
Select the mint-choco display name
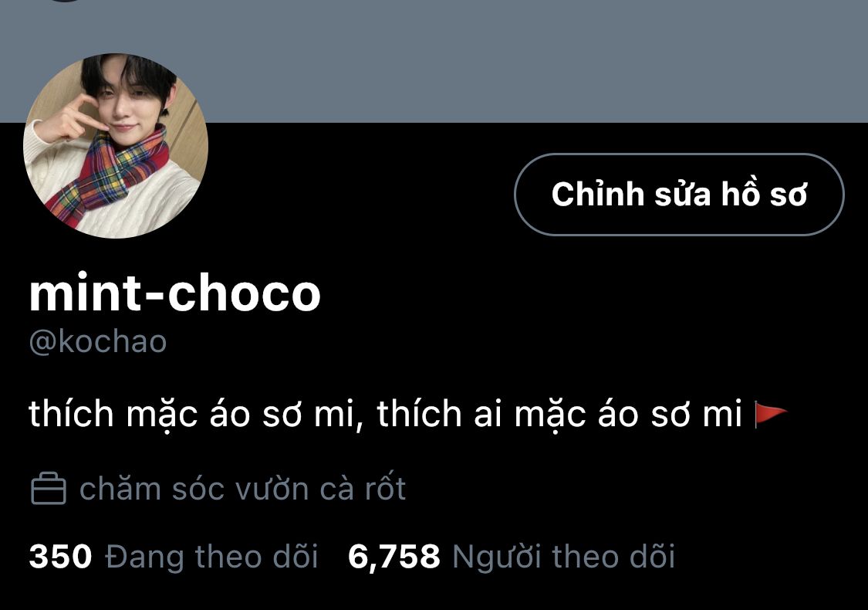175,293
